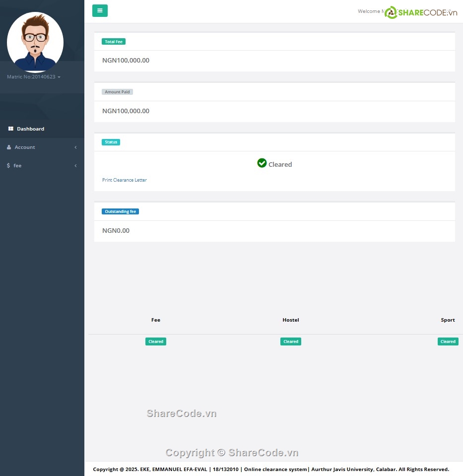The height and width of the screenshot is (476, 463).
Task: Open the Account menu item
Action: [42, 147]
